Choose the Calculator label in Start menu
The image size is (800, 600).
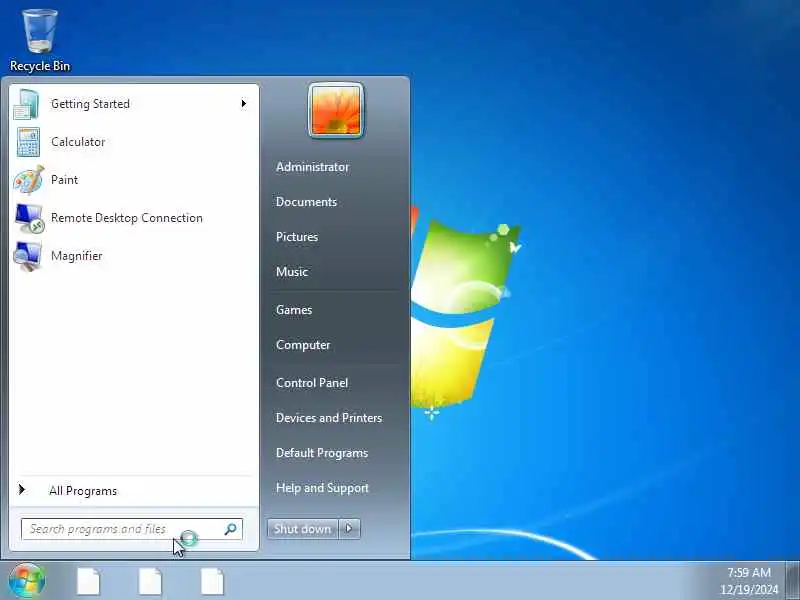tap(78, 142)
